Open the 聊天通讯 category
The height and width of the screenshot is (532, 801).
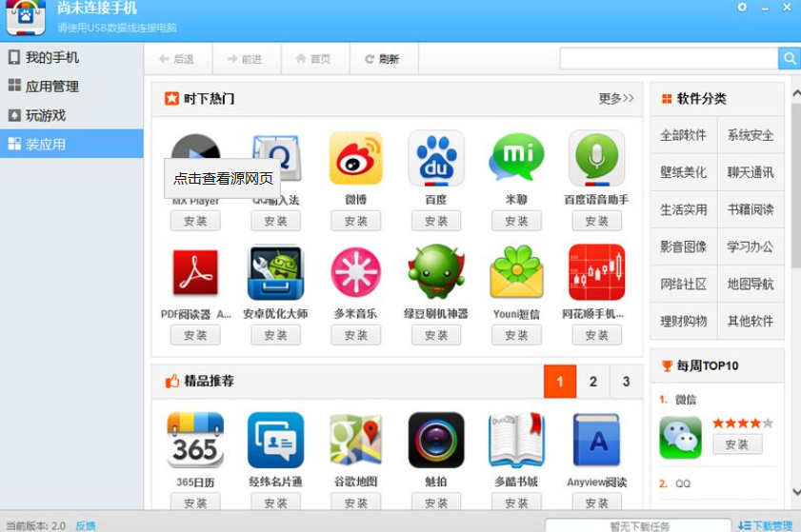751,172
